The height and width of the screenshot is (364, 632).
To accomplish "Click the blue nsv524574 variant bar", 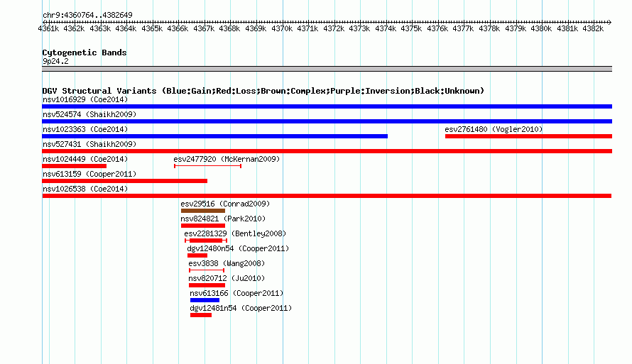I will pyautogui.click(x=327, y=121).
